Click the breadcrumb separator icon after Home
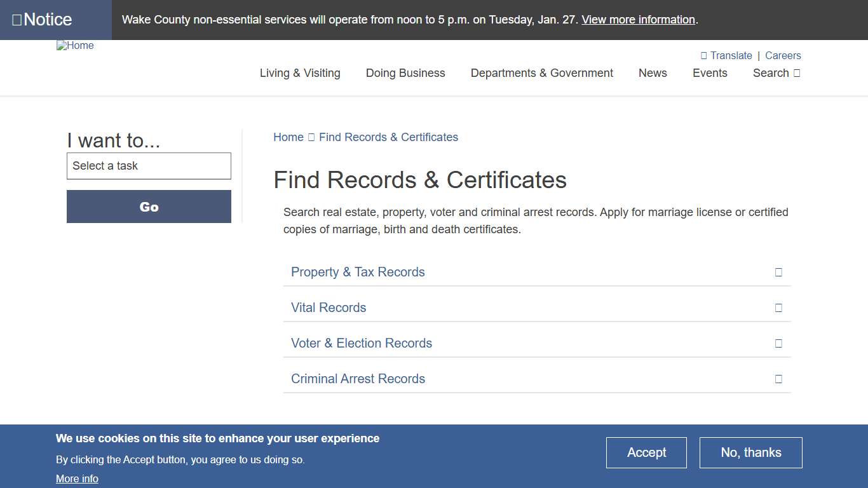This screenshot has width=868, height=488. click(311, 137)
